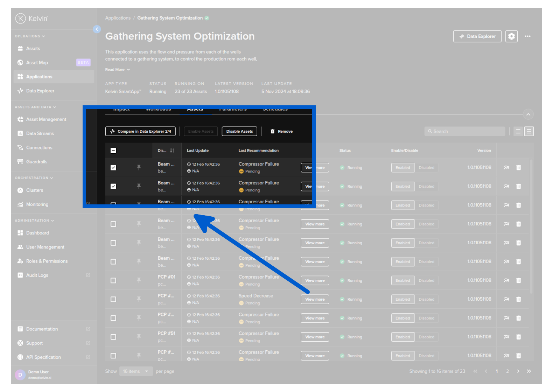
Task: Open Data Streams in sidebar
Action: coord(40,133)
